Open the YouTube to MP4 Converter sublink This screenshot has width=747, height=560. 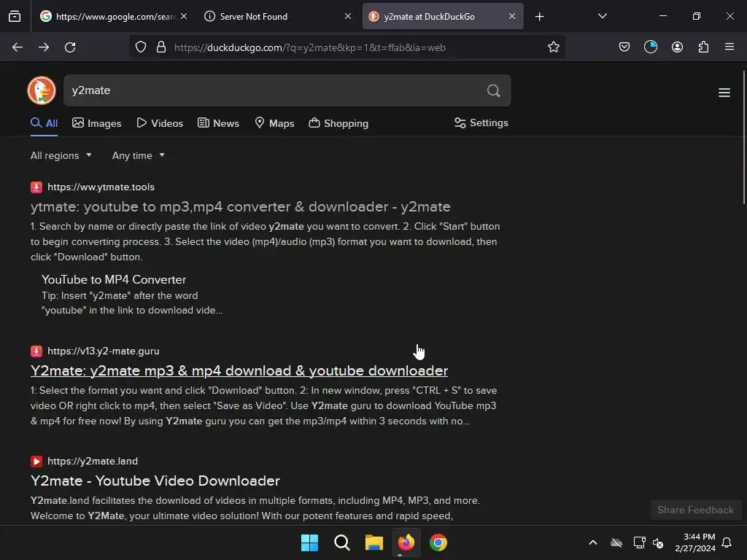point(114,279)
